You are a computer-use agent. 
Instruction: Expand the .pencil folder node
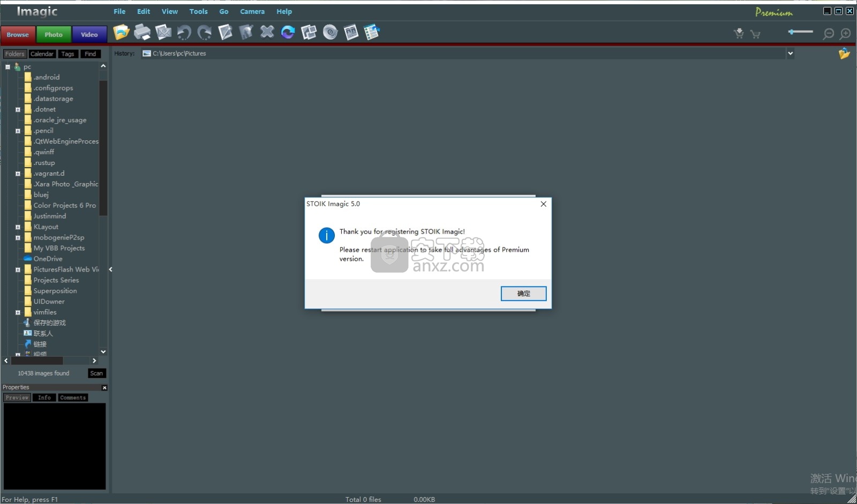pyautogui.click(x=18, y=131)
